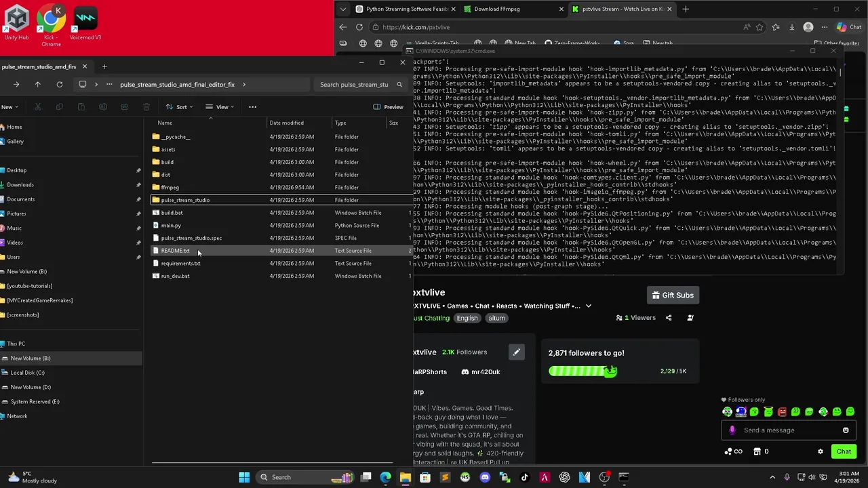This screenshot has width=868, height=488.
Task: Click the Share icon in Explorer toolbar
Action: pyautogui.click(x=125, y=106)
